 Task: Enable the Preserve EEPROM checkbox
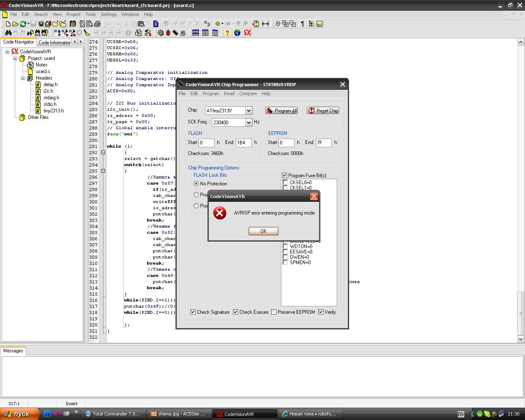coord(274,312)
